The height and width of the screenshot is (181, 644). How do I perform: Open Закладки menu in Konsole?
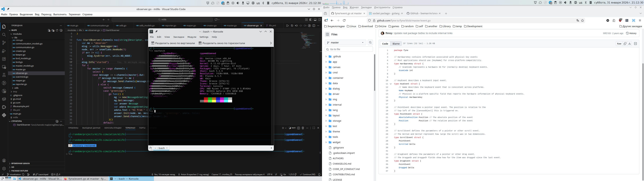coord(178,37)
